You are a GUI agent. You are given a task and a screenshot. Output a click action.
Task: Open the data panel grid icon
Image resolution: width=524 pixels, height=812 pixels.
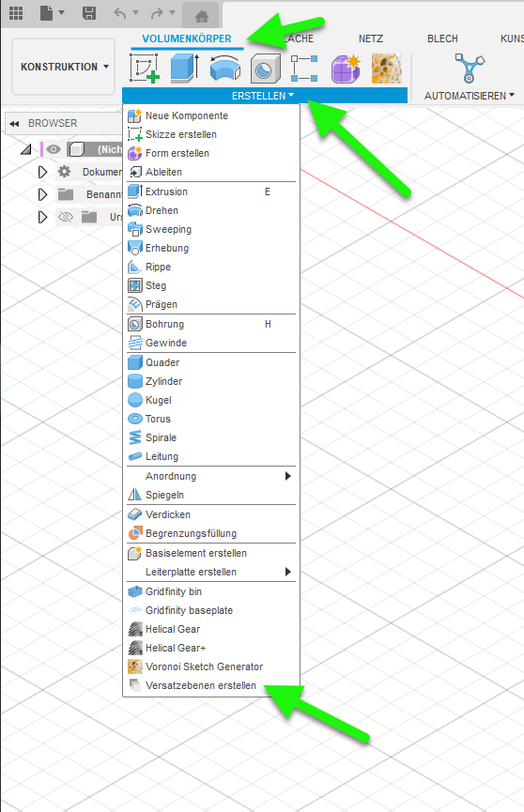click(x=16, y=13)
